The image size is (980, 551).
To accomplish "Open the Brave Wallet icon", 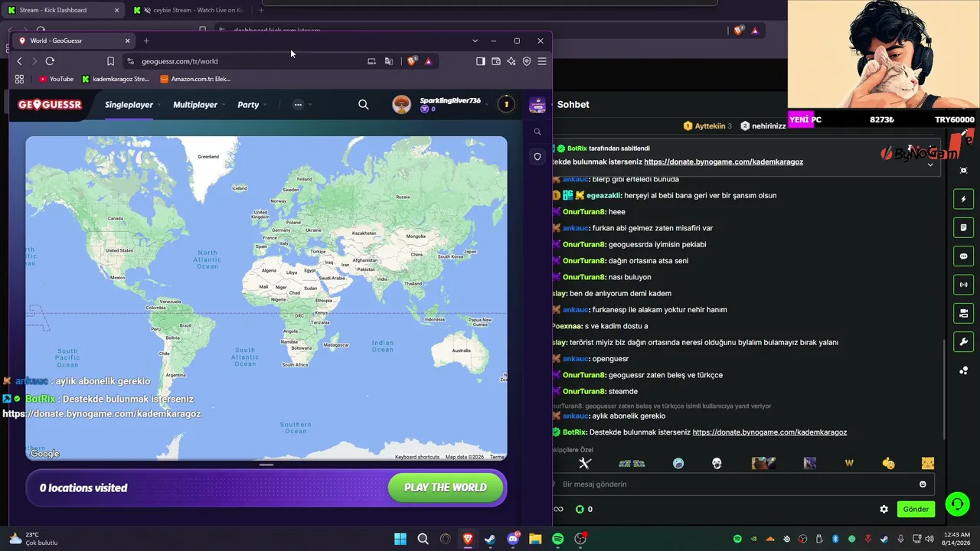I will pyautogui.click(x=496, y=61).
